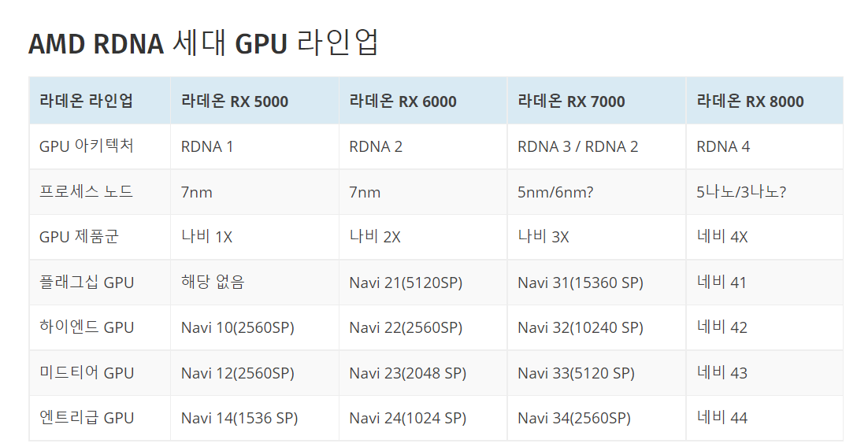Click the cell 'Navi 23(2048 SP)'
Screen dimensions: 868x447
(x=423, y=373)
